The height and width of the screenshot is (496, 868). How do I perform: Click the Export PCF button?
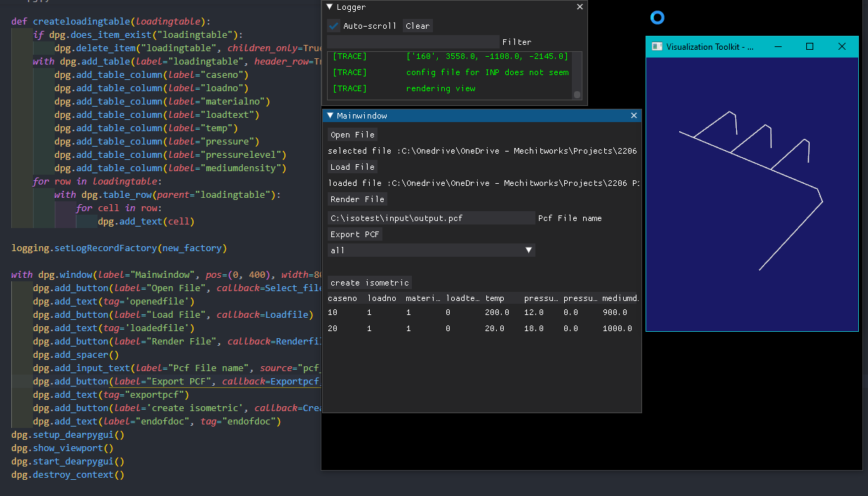click(x=355, y=234)
